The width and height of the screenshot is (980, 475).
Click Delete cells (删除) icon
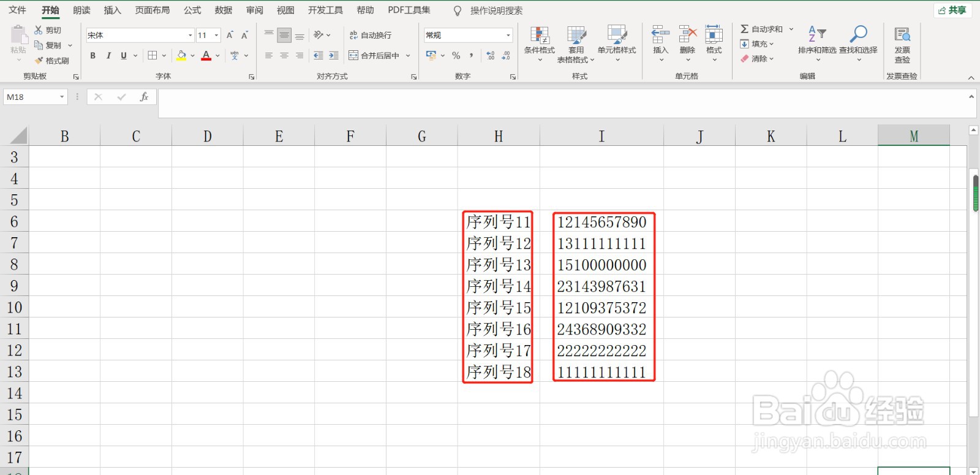pyautogui.click(x=687, y=34)
